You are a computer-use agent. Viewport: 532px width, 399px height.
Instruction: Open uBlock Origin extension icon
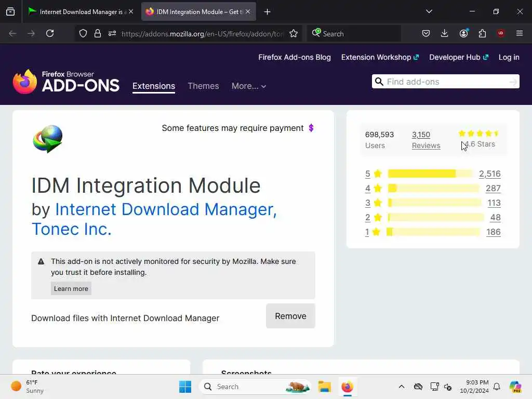pyautogui.click(x=501, y=33)
